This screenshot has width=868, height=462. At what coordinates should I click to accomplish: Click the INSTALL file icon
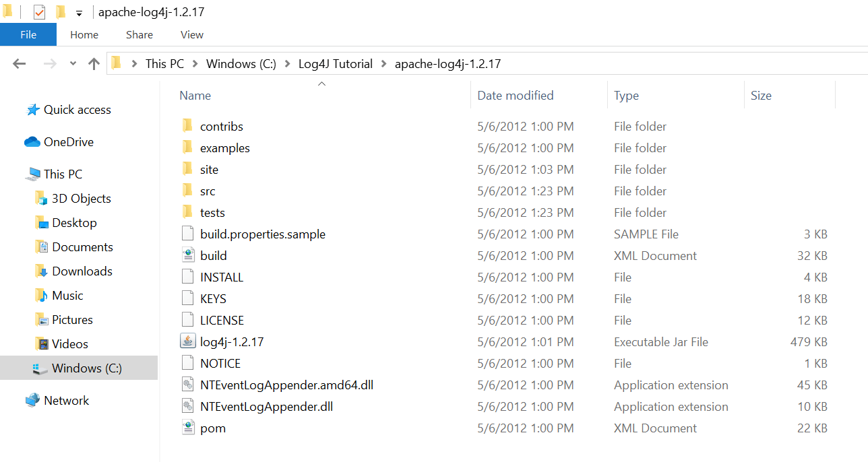pos(187,277)
